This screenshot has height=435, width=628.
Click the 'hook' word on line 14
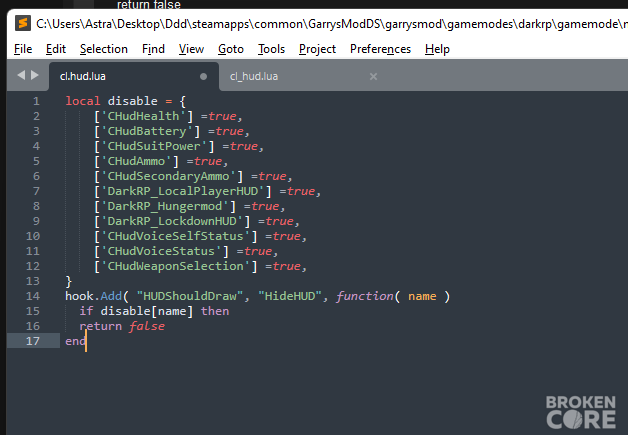click(79, 296)
